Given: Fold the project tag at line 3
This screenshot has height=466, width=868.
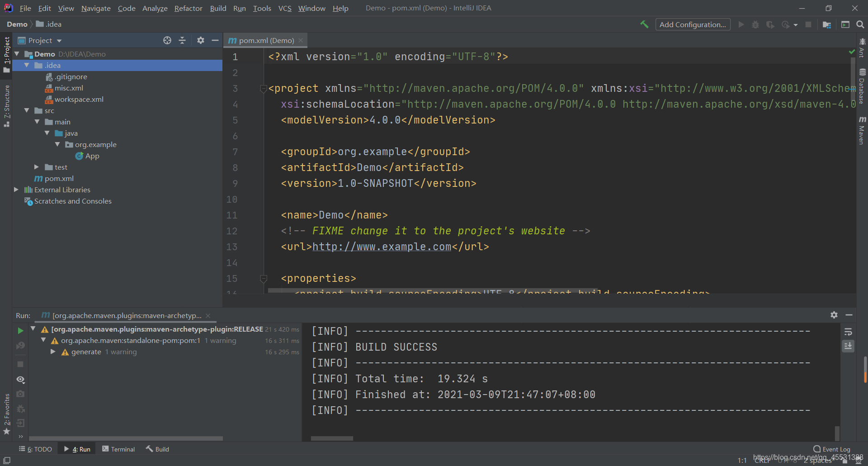Looking at the screenshot, I should click(x=263, y=89).
